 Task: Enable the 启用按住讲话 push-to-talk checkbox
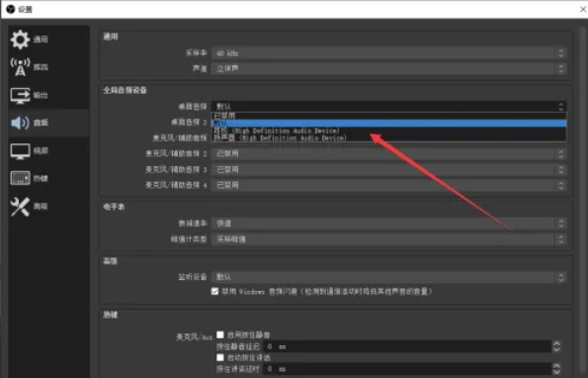(220, 357)
